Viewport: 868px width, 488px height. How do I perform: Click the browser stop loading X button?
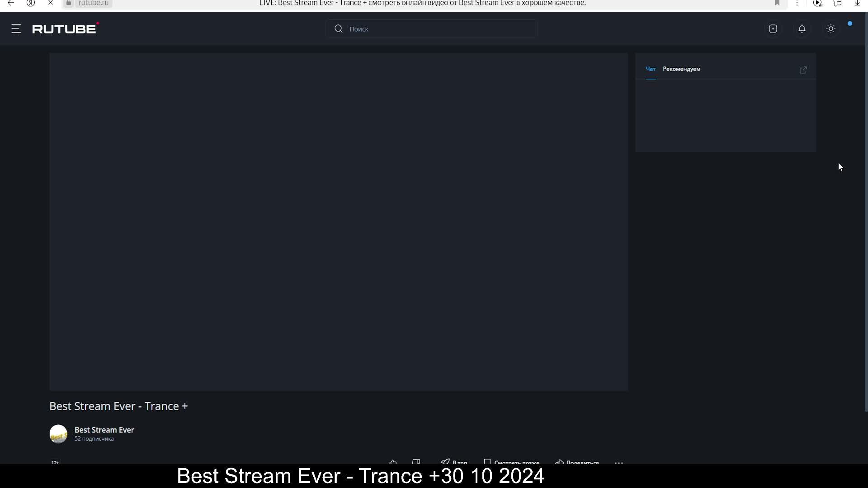coord(51,3)
